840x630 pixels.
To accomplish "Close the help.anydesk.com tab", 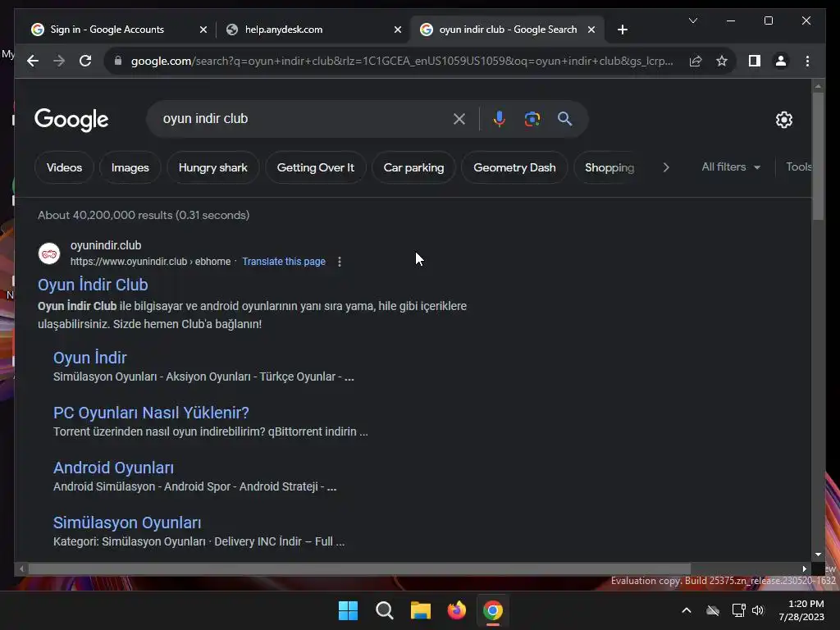I will [x=398, y=30].
